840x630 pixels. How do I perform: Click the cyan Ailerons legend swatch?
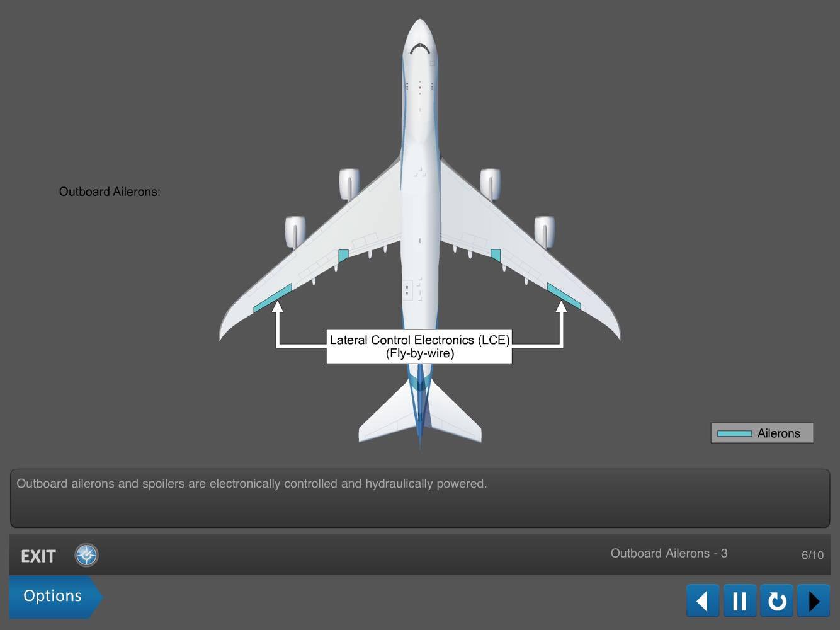[x=734, y=433]
